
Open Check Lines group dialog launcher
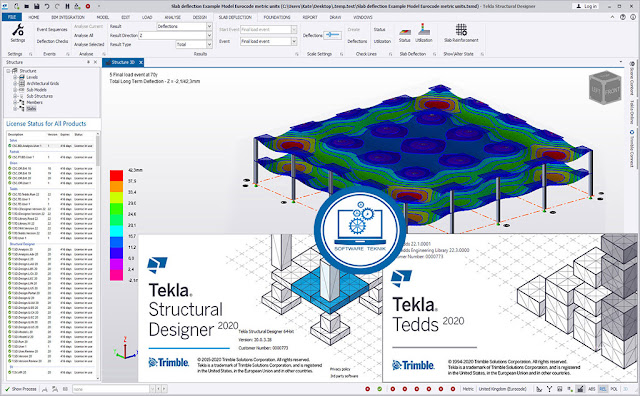tap(390, 54)
